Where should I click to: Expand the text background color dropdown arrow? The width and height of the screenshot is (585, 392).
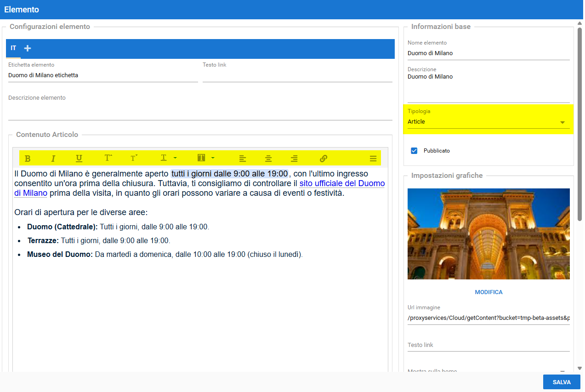coord(213,158)
